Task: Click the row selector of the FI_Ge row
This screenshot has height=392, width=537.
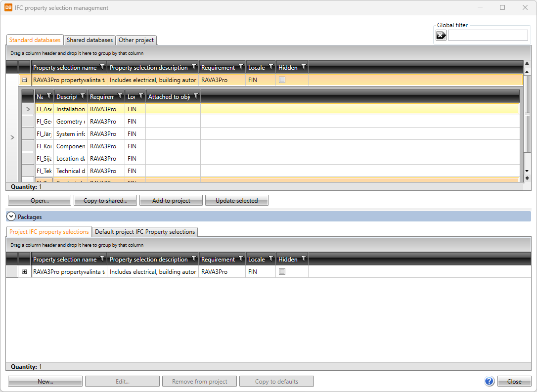Action: 28,122
